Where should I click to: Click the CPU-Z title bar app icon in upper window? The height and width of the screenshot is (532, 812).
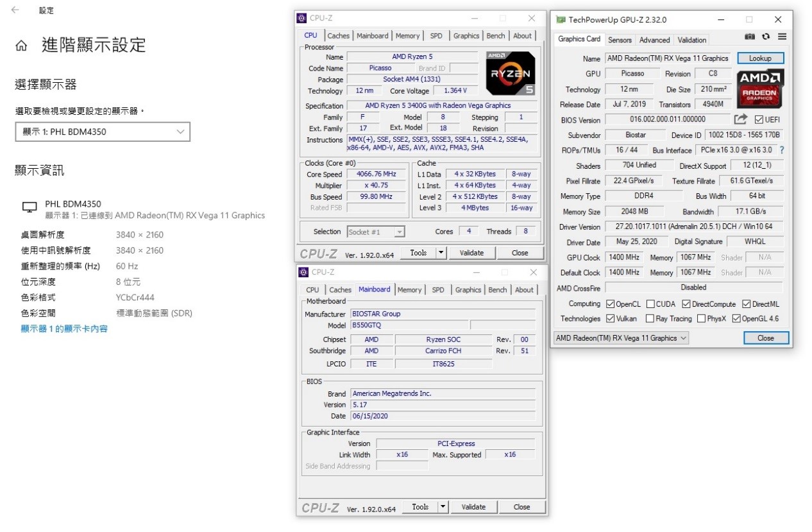303,19
